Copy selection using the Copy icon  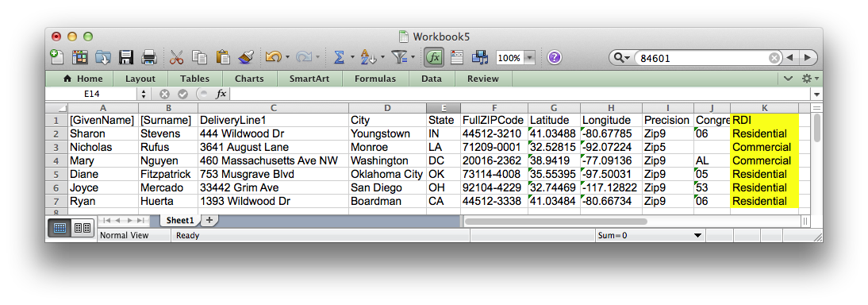199,57
